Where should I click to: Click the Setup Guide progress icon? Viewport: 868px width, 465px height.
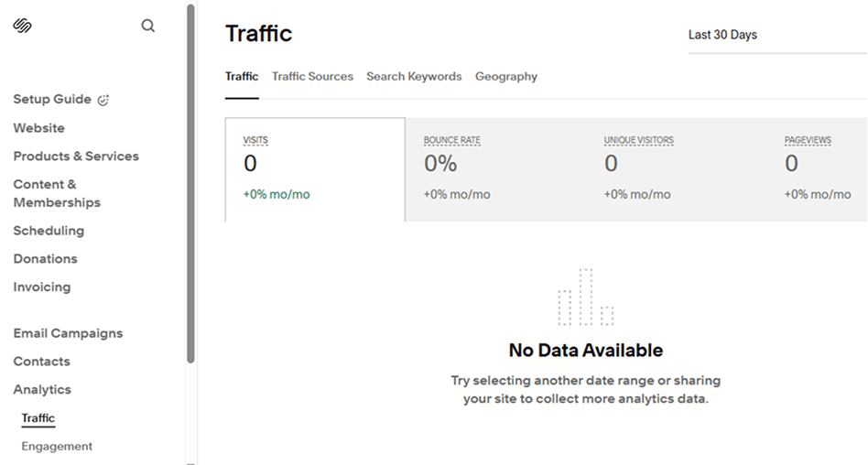tap(103, 100)
